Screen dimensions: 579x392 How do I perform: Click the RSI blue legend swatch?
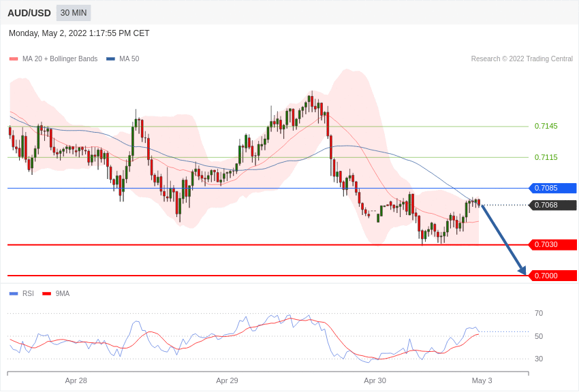click(14, 294)
